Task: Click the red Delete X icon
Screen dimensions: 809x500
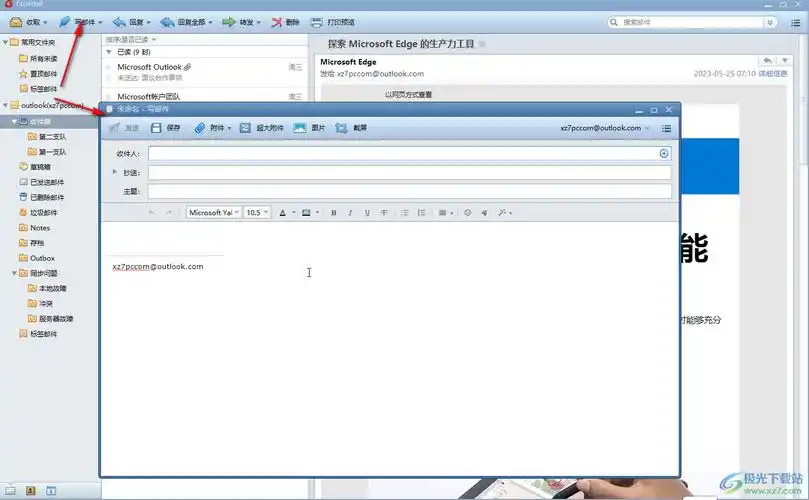Action: pos(277,22)
